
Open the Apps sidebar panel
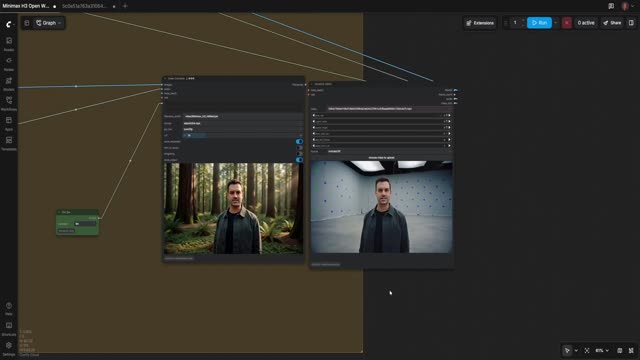9,123
